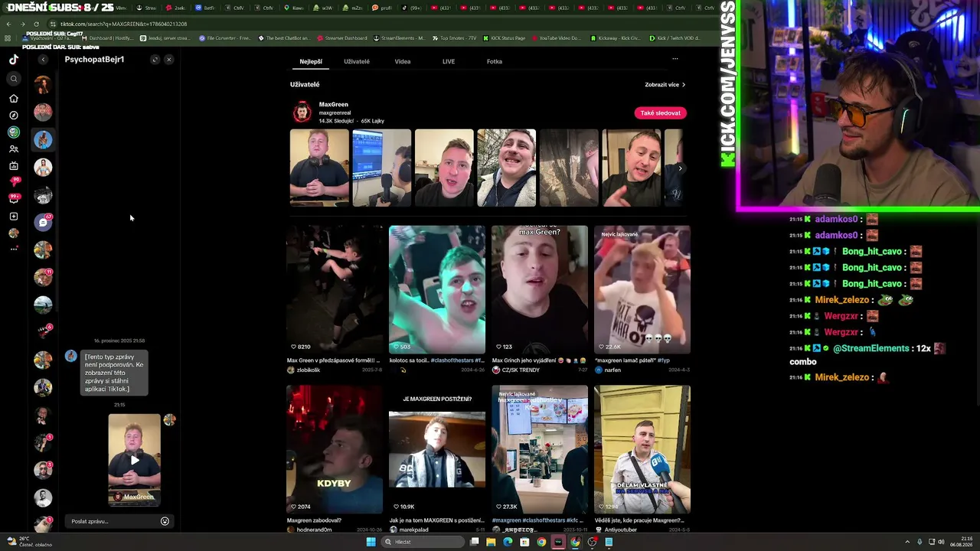The height and width of the screenshot is (551, 980).
Task: Click the zlobikolik author link
Action: [308, 370]
